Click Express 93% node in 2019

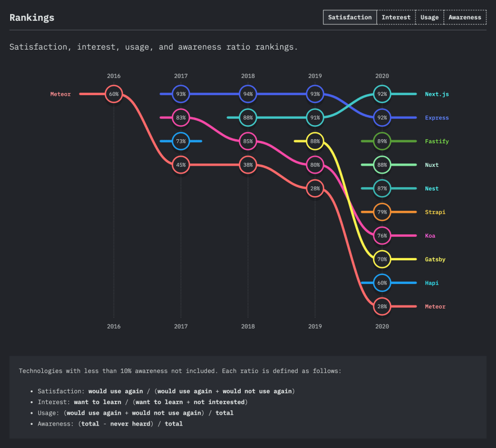(315, 94)
